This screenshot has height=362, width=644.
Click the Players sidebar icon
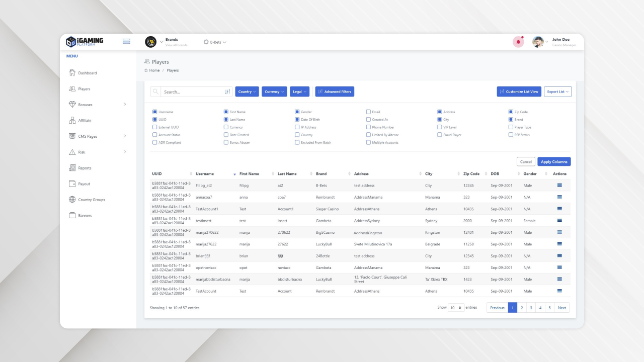(x=72, y=88)
